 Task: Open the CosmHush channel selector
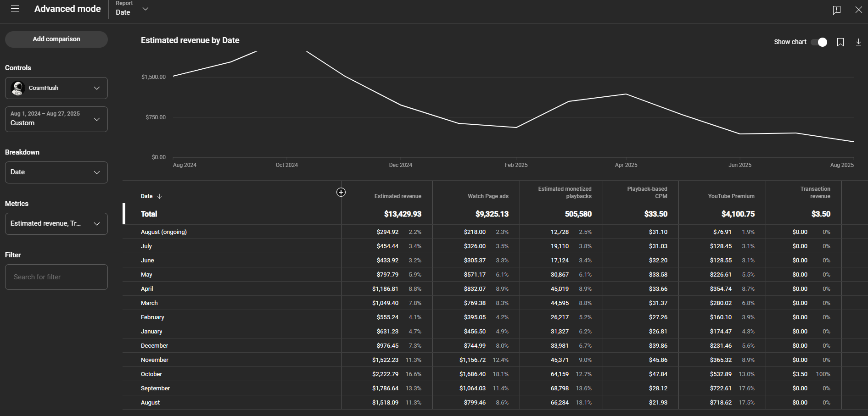pos(56,88)
